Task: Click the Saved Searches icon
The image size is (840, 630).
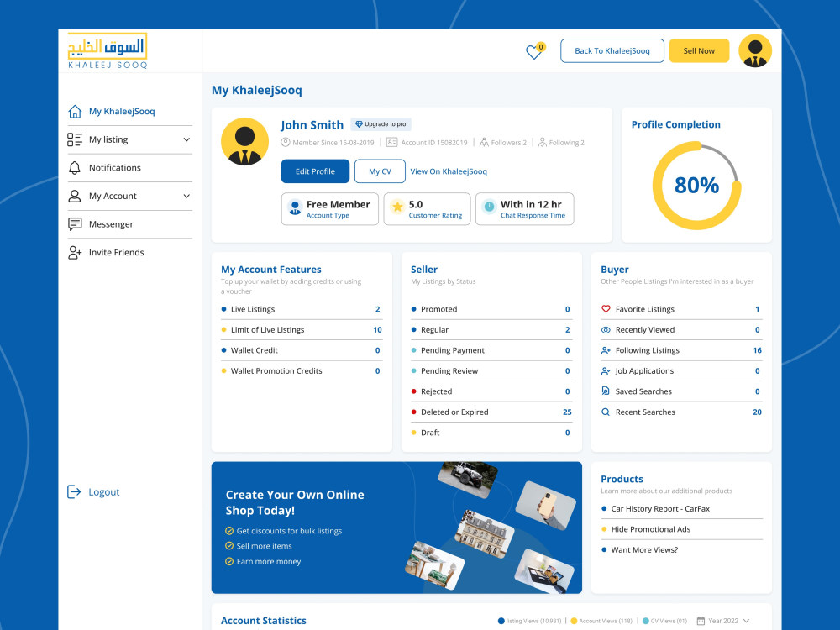Action: 606,391
